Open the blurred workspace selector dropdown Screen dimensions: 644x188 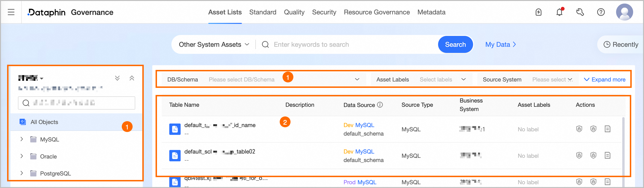(x=31, y=78)
